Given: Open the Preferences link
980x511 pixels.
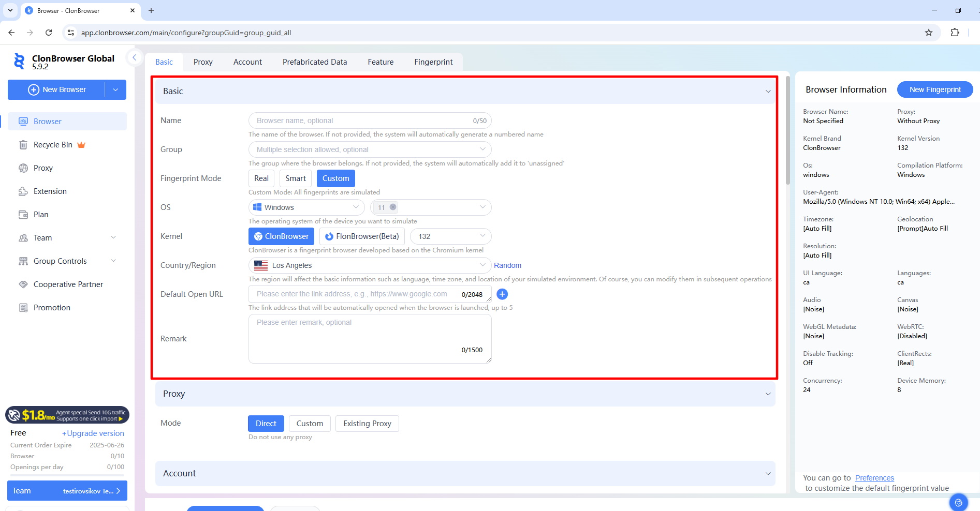Looking at the screenshot, I should click(874, 478).
